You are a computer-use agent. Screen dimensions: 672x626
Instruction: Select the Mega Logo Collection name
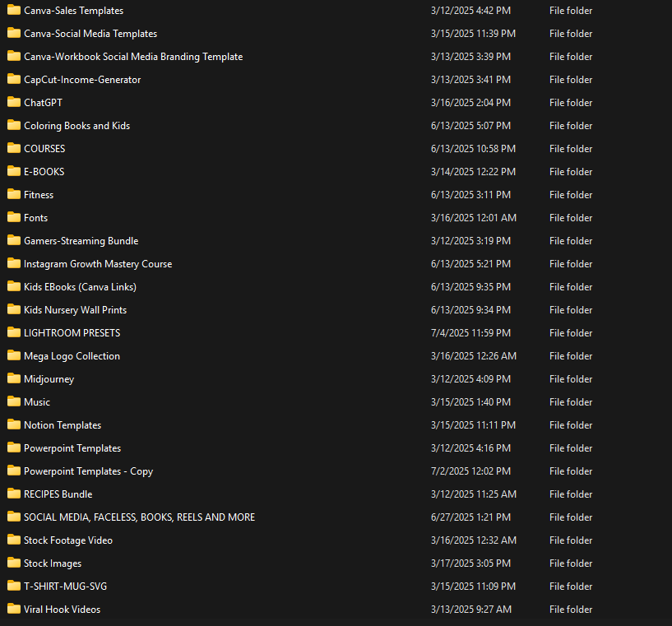(72, 356)
